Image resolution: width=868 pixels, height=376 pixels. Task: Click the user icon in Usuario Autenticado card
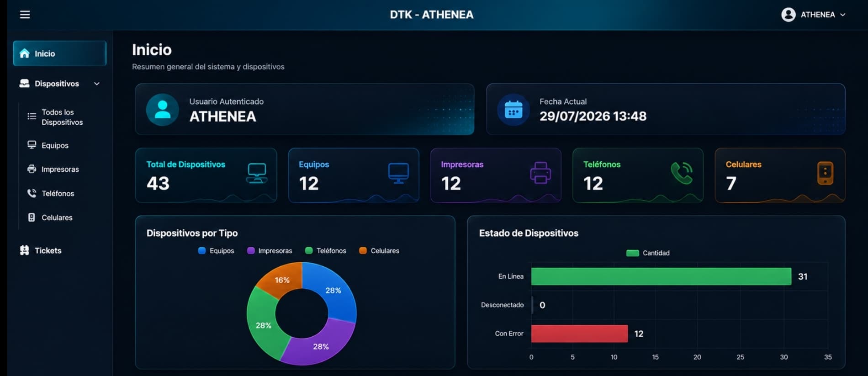click(163, 110)
